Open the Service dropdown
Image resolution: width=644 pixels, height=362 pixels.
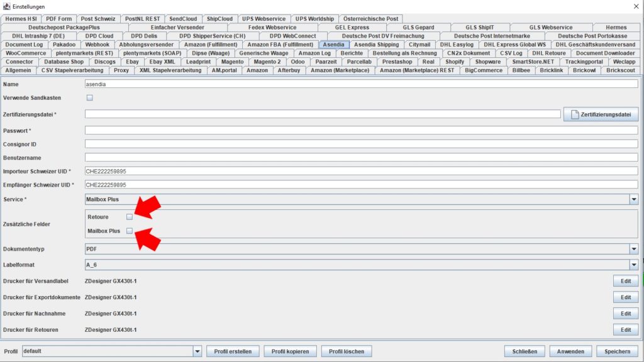pyautogui.click(x=634, y=199)
